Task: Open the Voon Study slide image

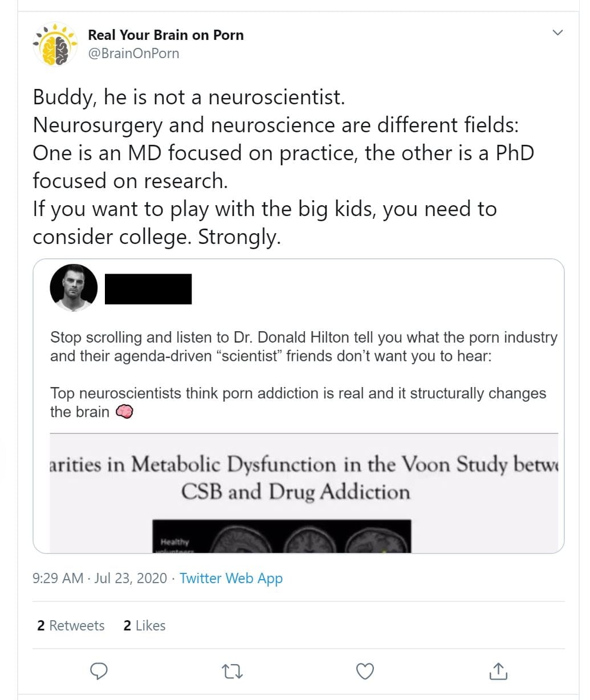Action: tap(303, 478)
